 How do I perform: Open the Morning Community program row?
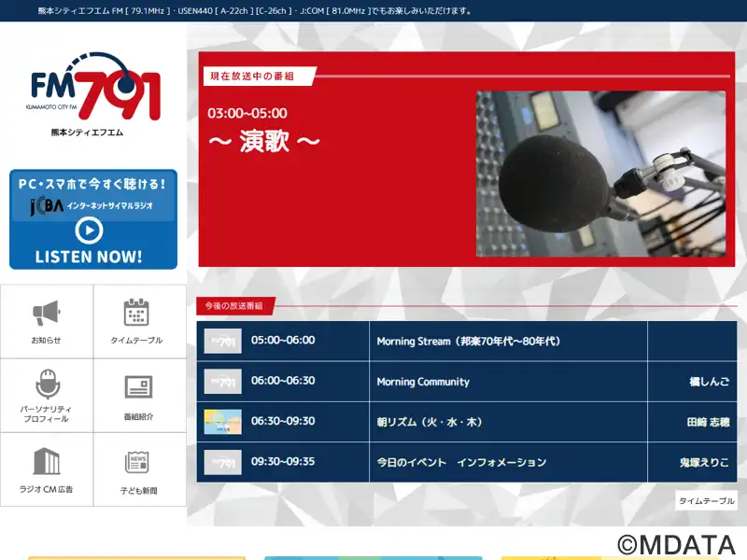click(466, 382)
